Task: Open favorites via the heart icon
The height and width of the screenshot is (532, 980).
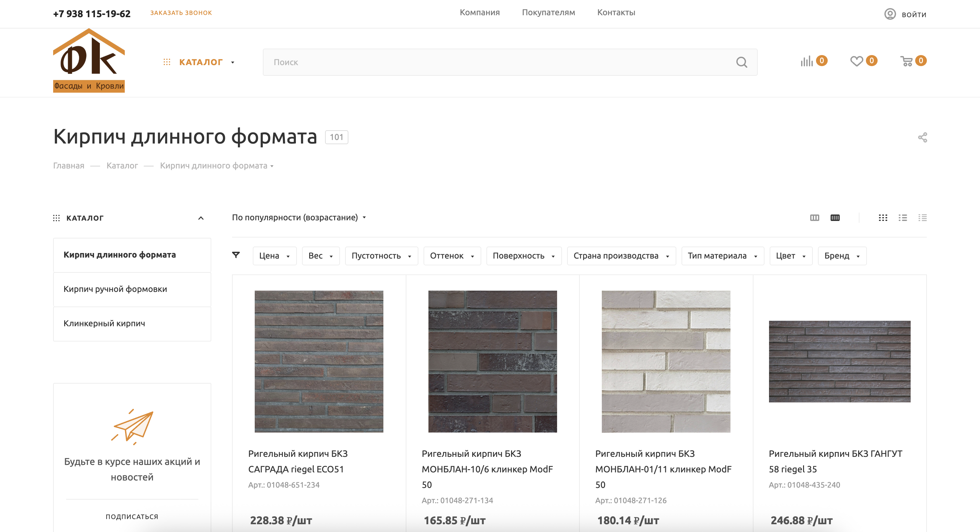Action: 856,61
